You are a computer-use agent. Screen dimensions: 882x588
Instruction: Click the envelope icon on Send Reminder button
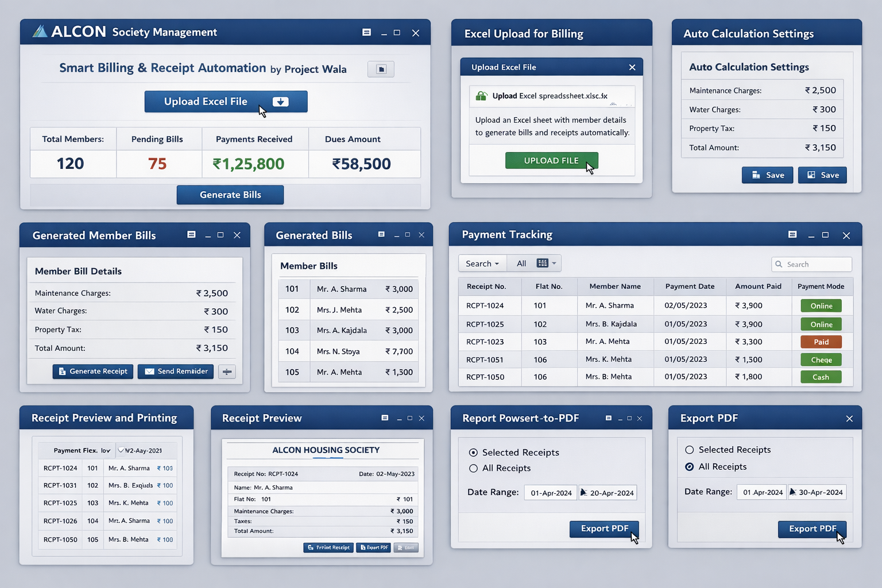(x=150, y=372)
